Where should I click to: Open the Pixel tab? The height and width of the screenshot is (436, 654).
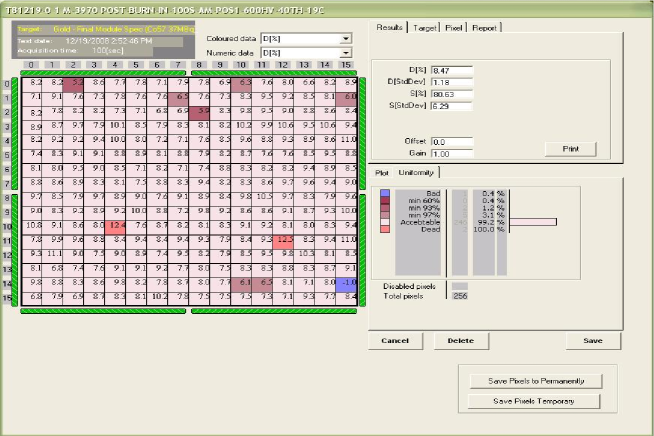453,27
